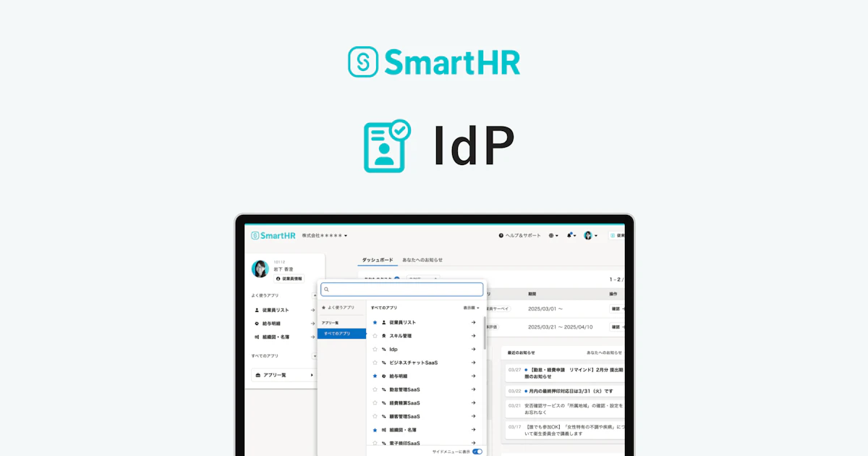Screen dimensions: 868x456
Task: Favorite 顧客管理SaaS with its star
Action: click(375, 417)
